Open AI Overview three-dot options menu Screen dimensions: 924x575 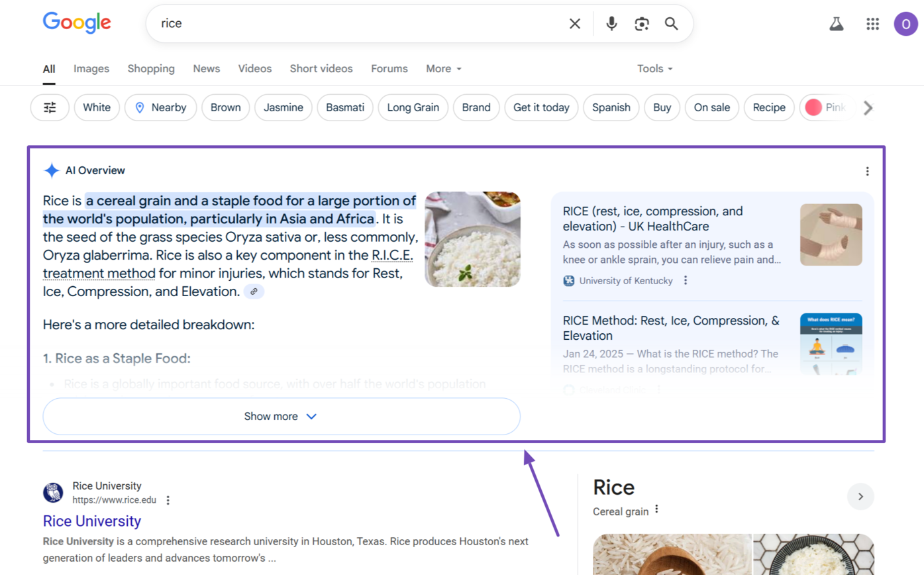[x=867, y=171]
